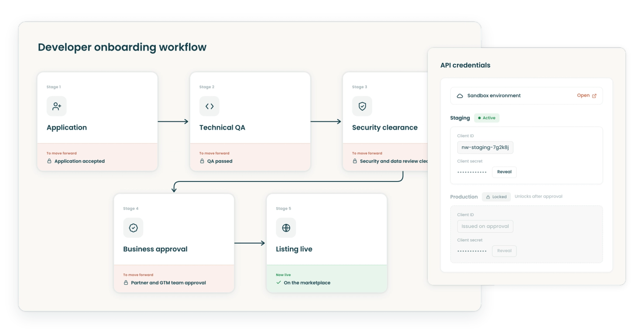Reveal the Staging client secret
The width and height of the screenshot is (644, 333).
click(504, 172)
